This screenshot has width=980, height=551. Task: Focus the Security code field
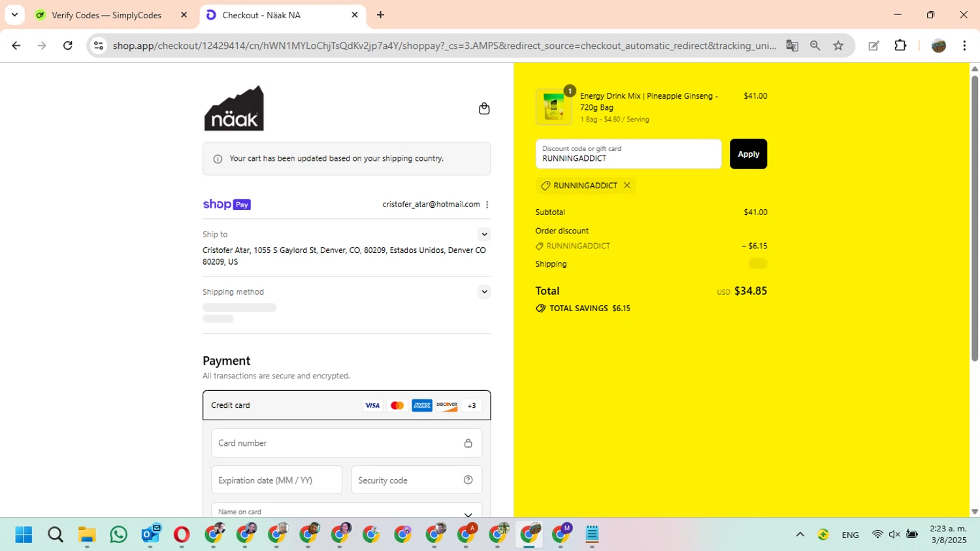click(x=416, y=480)
